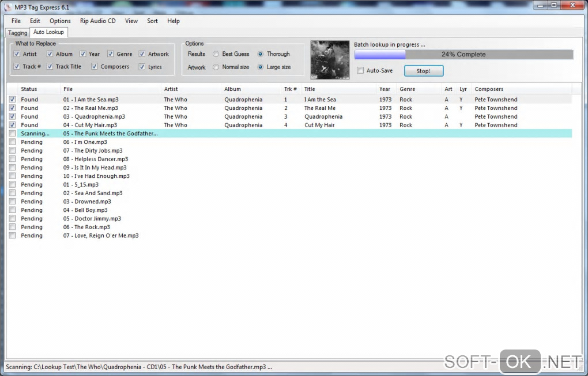Click the Art column header

coord(449,89)
